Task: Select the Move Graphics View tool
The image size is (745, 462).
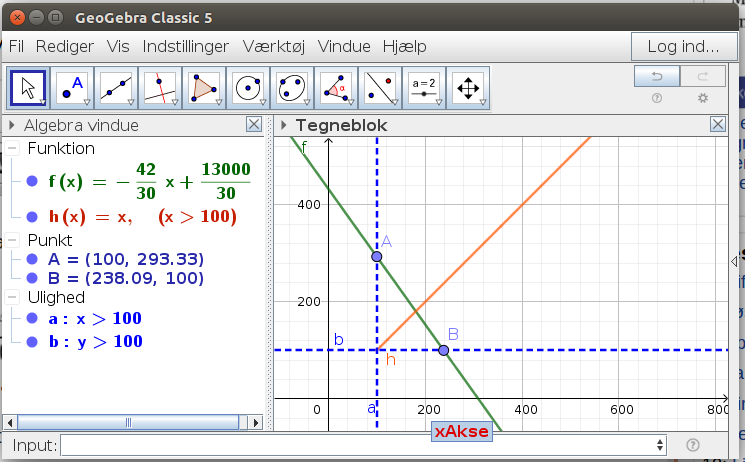Action: point(468,88)
